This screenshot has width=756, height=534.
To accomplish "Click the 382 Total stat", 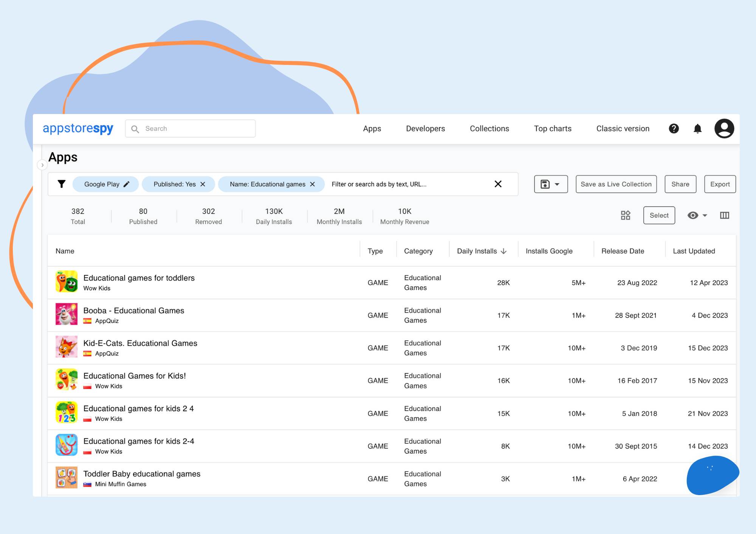I will 78,216.
